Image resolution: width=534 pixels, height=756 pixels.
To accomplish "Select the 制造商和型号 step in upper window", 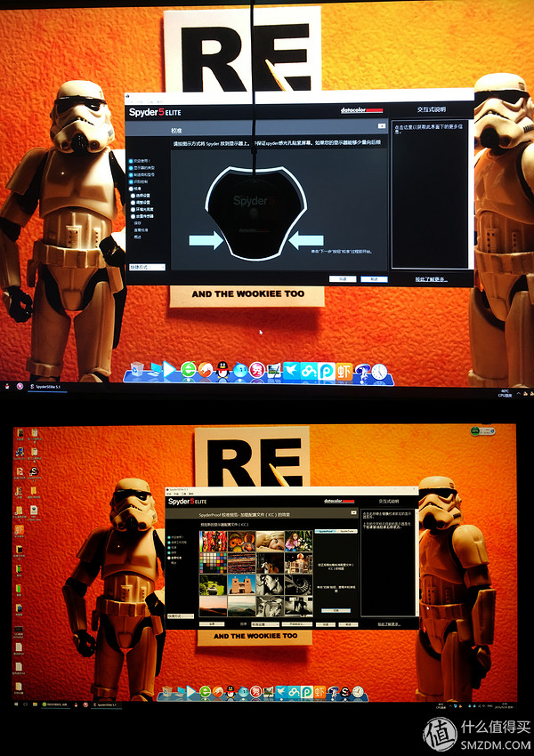I will (142, 174).
